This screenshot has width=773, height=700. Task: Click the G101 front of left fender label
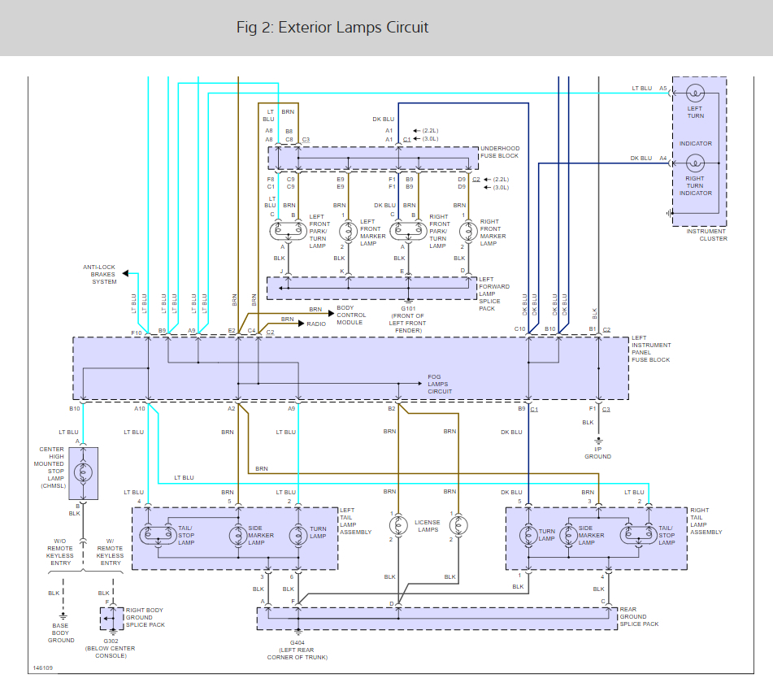click(x=408, y=320)
